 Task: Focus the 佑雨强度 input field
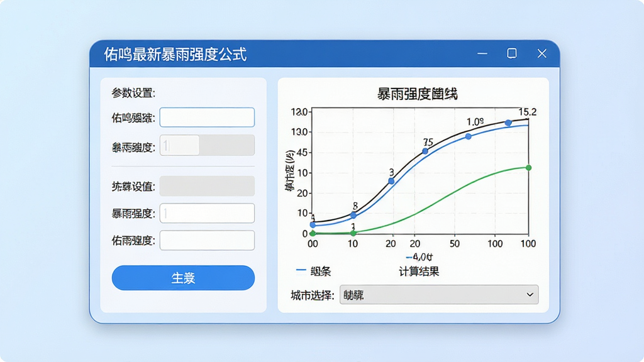pos(207,241)
